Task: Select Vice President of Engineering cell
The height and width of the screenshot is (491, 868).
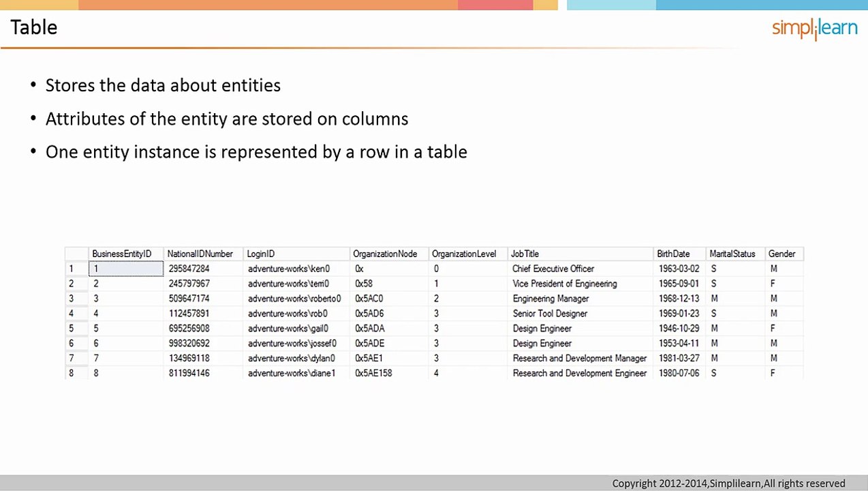Action: point(565,284)
